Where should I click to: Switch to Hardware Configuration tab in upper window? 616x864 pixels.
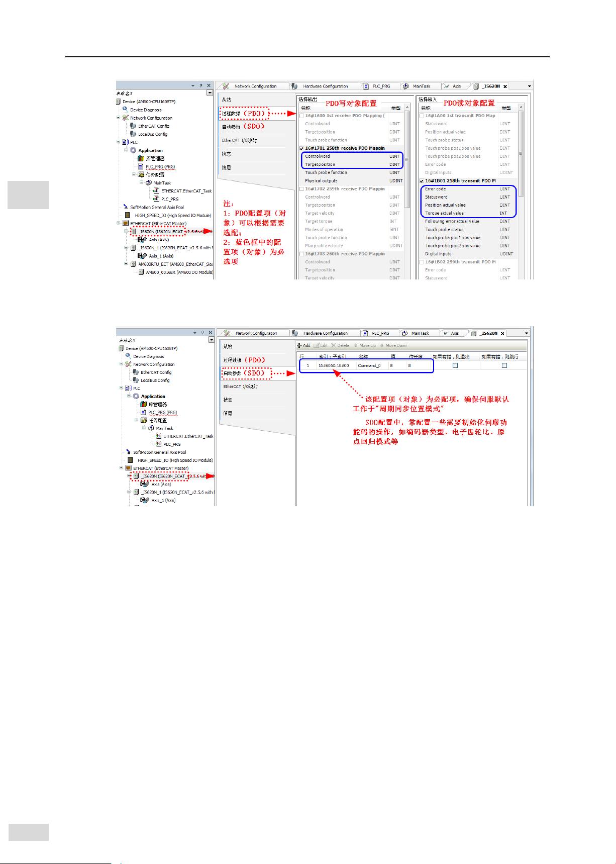(325, 86)
